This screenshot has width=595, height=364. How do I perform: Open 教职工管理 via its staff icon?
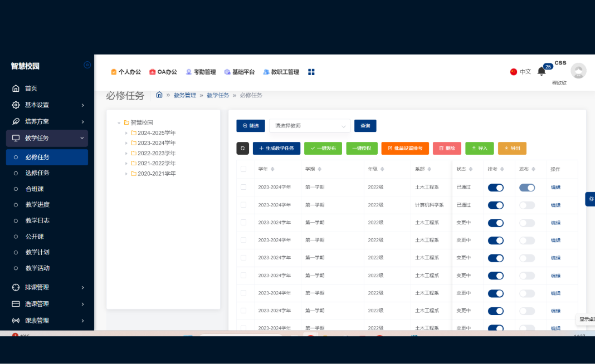[266, 72]
